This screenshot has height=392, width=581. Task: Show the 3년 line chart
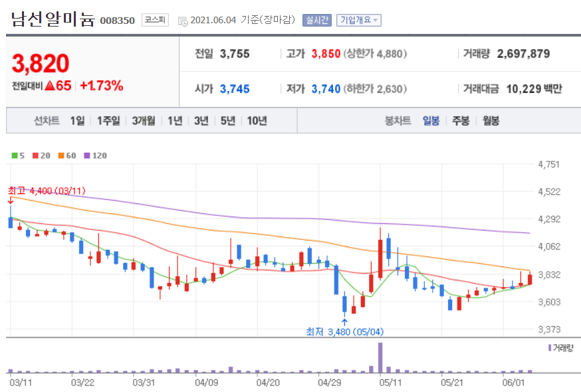coord(201,121)
